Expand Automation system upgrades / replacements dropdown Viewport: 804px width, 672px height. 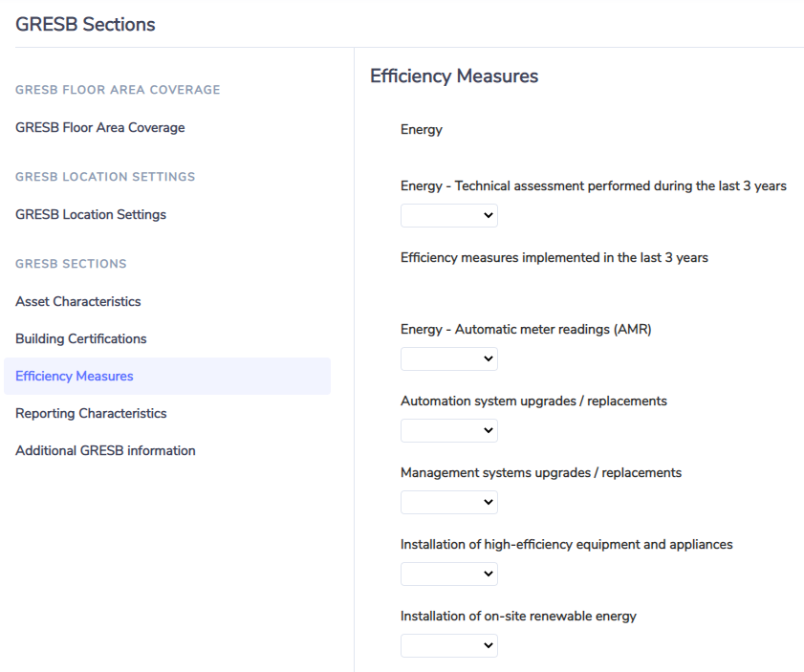click(x=449, y=430)
